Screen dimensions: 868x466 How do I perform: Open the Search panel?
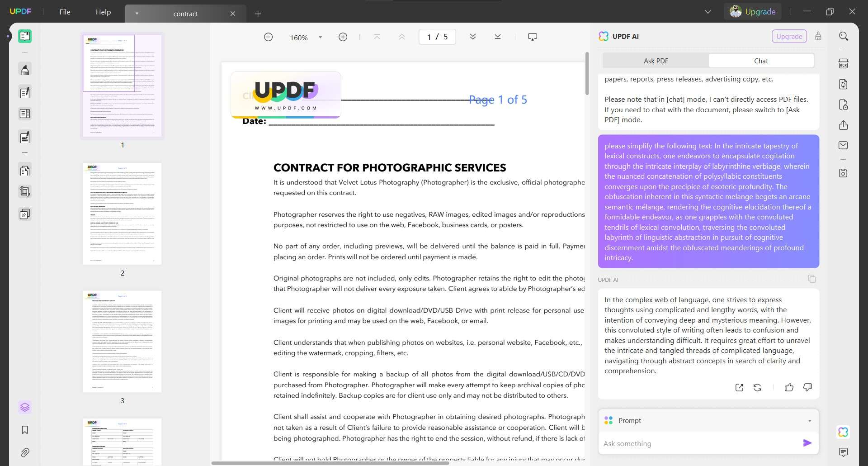(844, 36)
